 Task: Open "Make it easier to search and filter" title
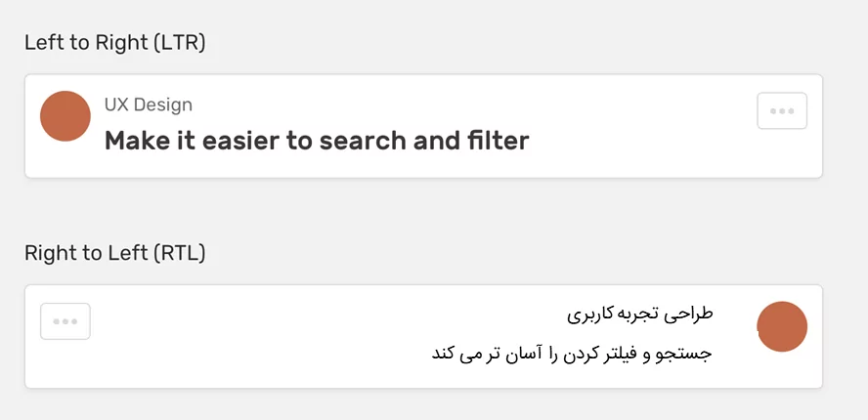pos(317,141)
